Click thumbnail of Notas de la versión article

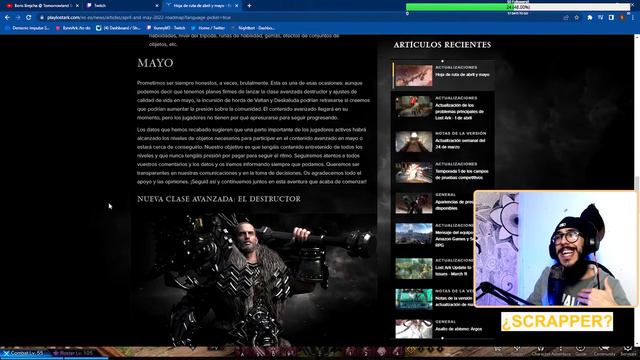click(x=413, y=299)
